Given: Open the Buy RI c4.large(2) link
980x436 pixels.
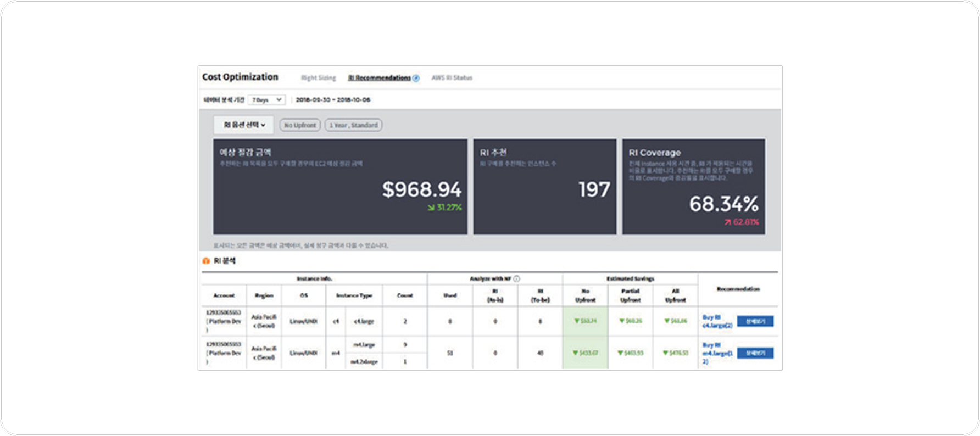Looking at the screenshot, I should pyautogui.click(x=716, y=321).
